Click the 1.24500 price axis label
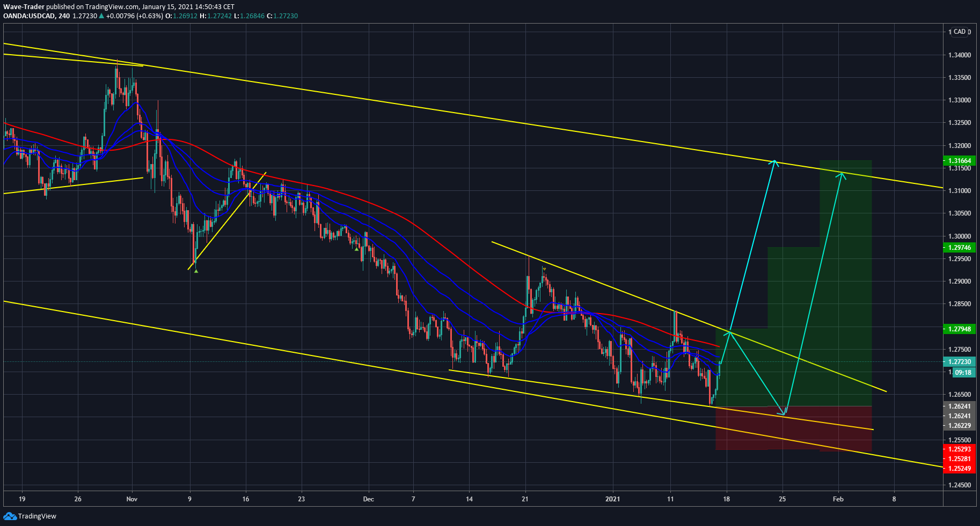This screenshot has height=526, width=980. [959, 485]
